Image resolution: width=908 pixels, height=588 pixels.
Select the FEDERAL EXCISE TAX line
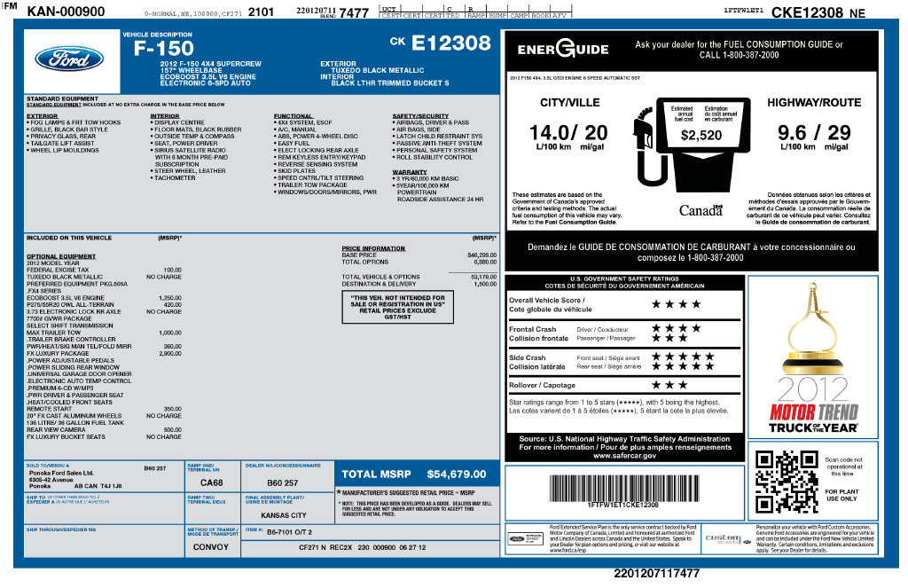point(104,270)
